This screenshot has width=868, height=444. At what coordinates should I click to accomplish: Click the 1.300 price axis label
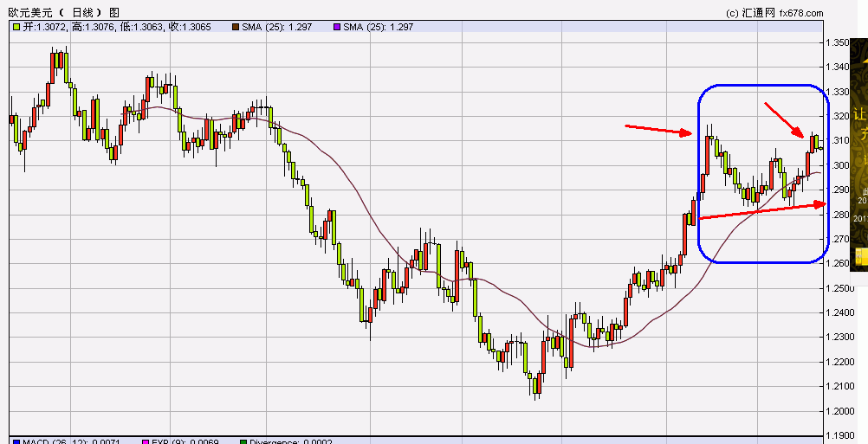(x=837, y=165)
